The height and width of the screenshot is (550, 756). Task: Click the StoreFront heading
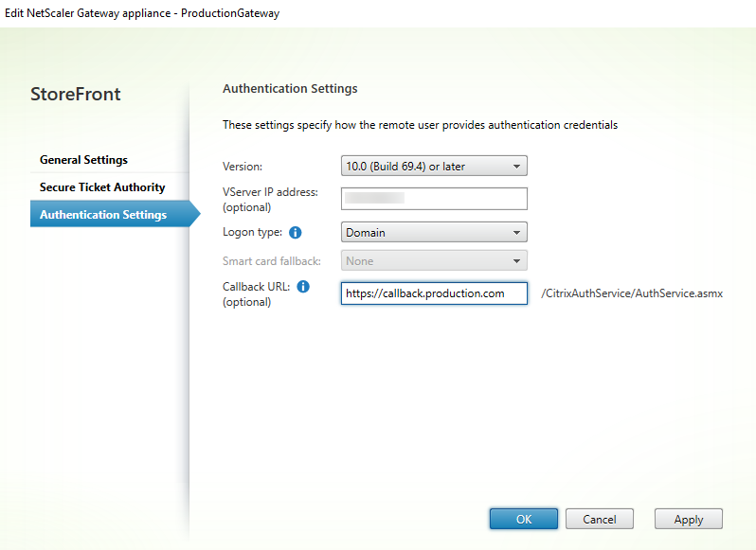point(76,94)
